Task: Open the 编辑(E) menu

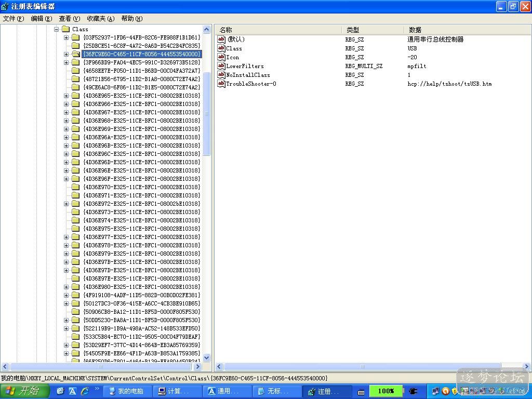Action: click(x=42, y=18)
